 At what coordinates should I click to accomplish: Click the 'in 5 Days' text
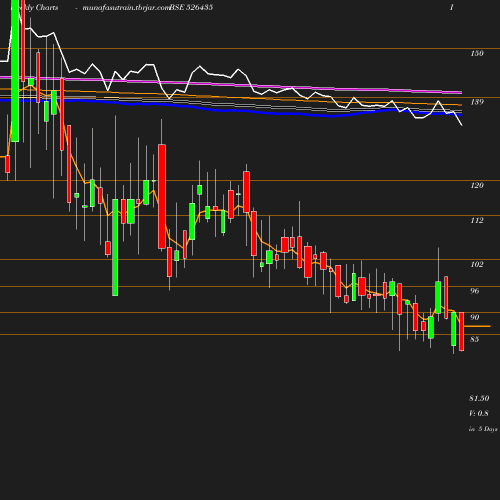point(483,429)
